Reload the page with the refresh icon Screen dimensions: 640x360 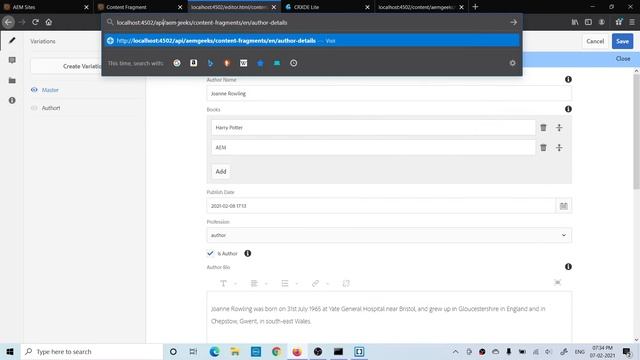36,22
